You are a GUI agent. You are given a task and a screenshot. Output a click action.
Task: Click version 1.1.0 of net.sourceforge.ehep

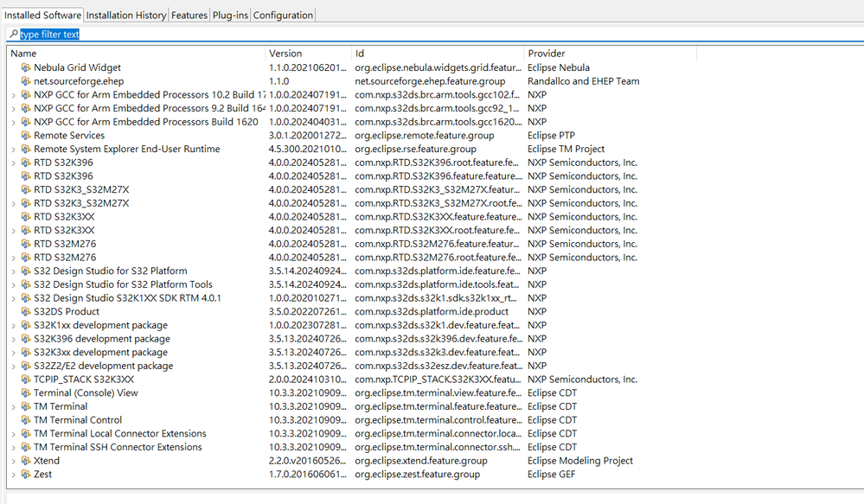(x=278, y=81)
